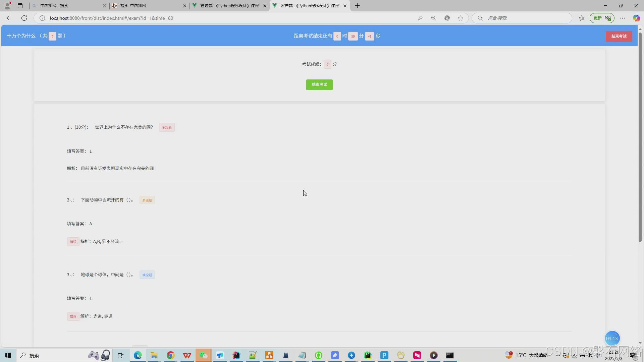The height and width of the screenshot is (362, 644).
Task: Open new browser tab with plus
Action: pyautogui.click(x=357, y=6)
